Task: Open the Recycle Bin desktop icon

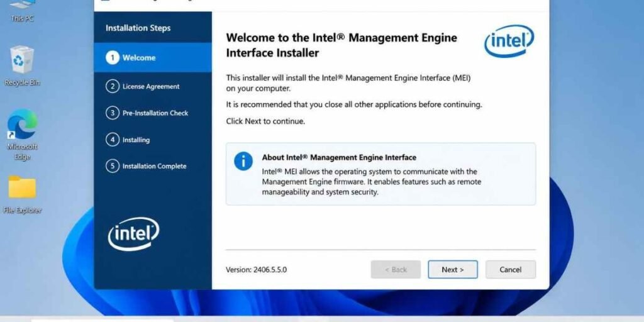Action: (22, 65)
